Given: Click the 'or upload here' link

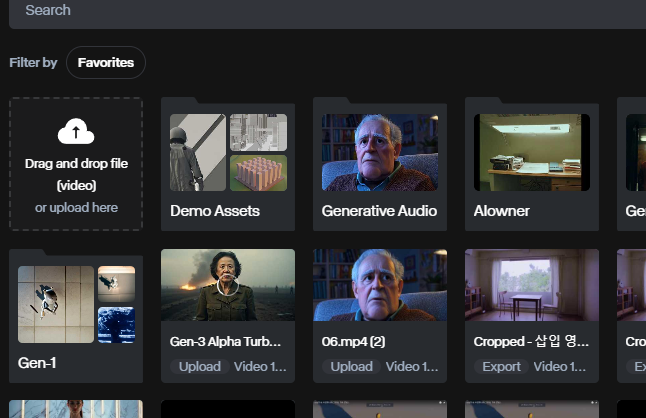Looking at the screenshot, I should point(76,208).
